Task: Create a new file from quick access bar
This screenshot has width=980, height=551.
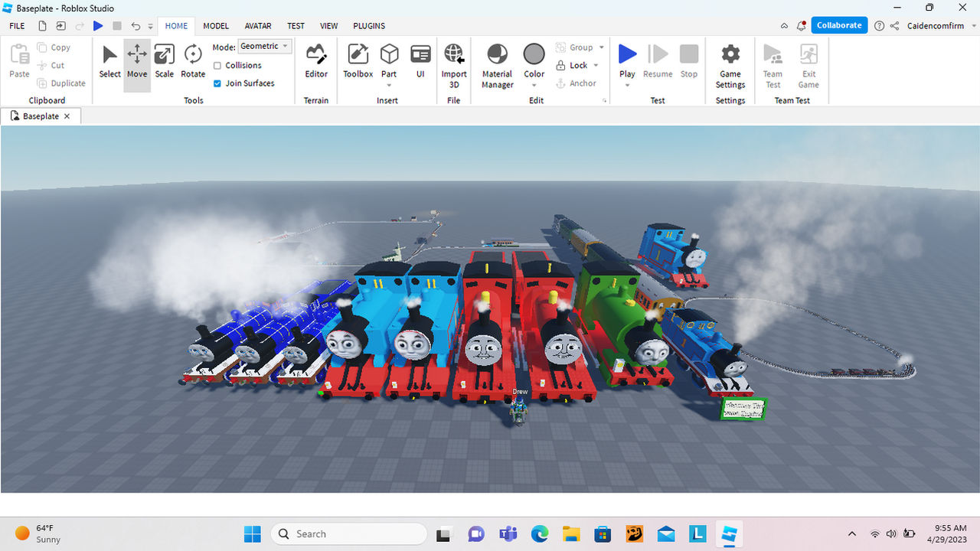Action: pyautogui.click(x=43, y=26)
